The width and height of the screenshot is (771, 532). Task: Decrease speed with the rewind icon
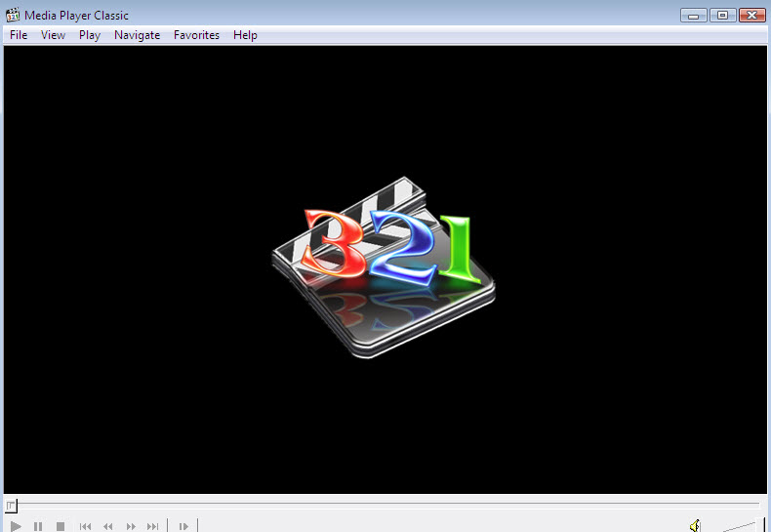tap(108, 526)
